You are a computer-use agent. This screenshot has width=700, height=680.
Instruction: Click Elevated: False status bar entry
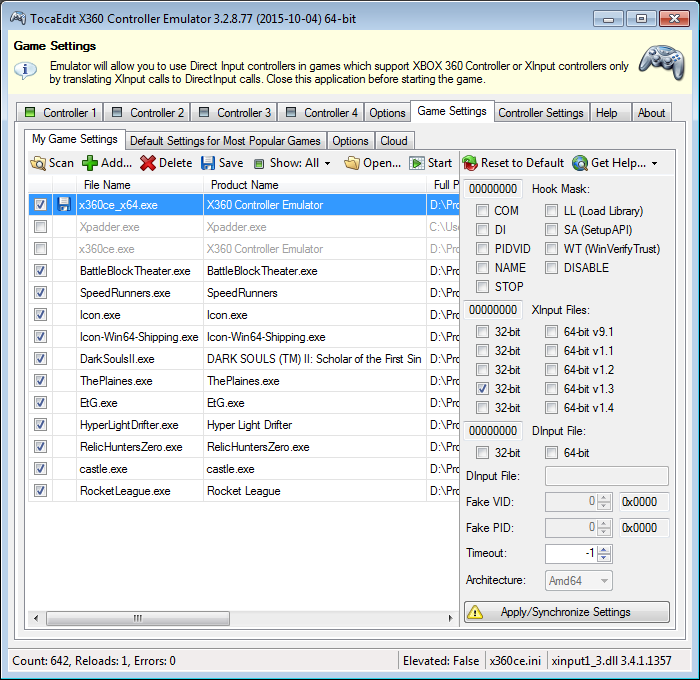click(x=441, y=660)
